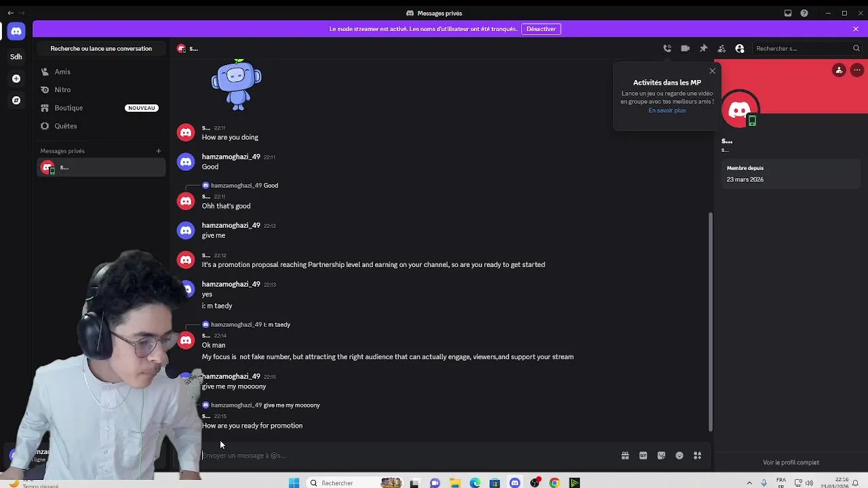Screen dimensions: 868x488
Task: Close the Activités dans les MP popup
Action: pyautogui.click(x=712, y=71)
